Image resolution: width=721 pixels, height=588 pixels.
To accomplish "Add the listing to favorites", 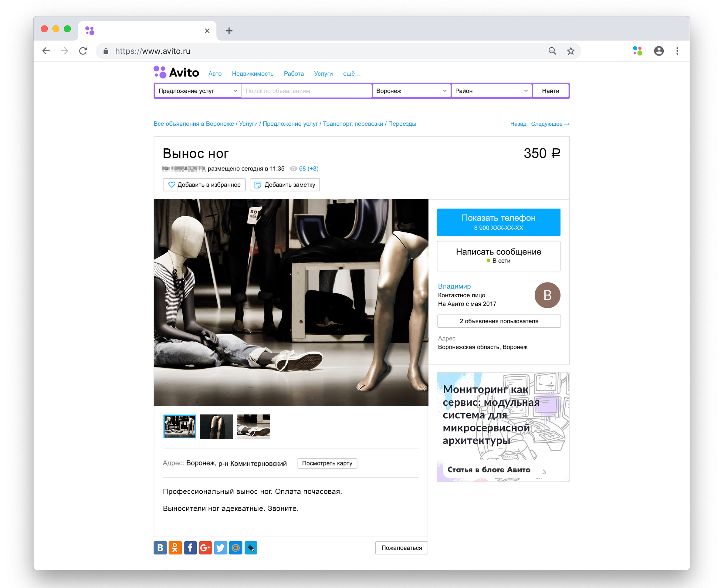I will 204,185.
